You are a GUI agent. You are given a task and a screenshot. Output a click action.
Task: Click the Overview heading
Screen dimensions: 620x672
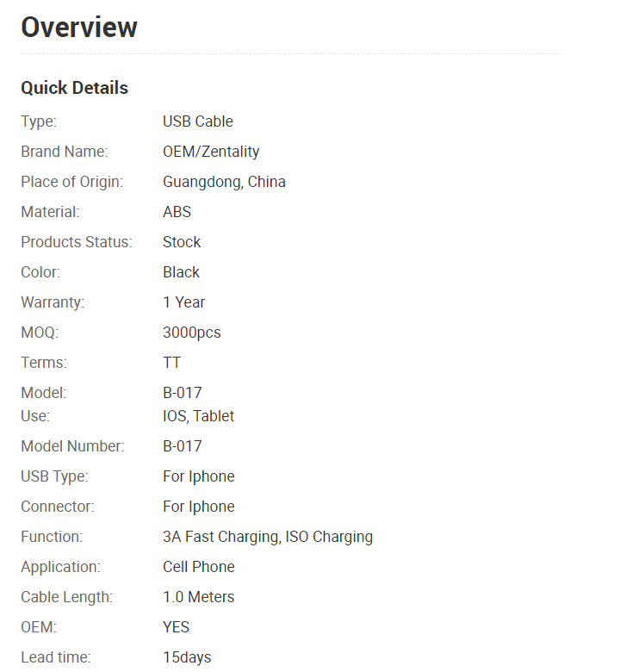coord(79,28)
